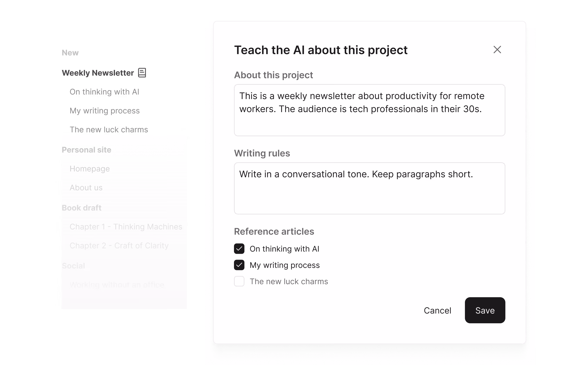Expand the Personal site project

(x=87, y=150)
